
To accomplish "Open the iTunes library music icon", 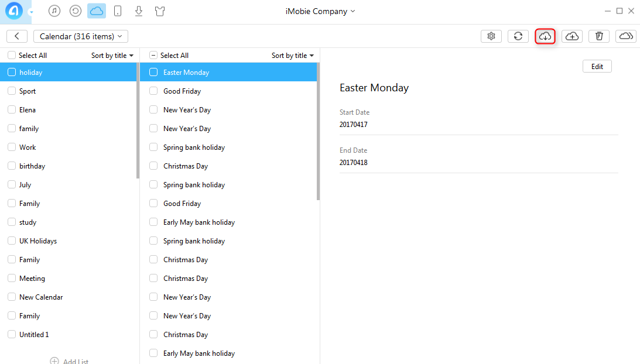I will coord(54,11).
